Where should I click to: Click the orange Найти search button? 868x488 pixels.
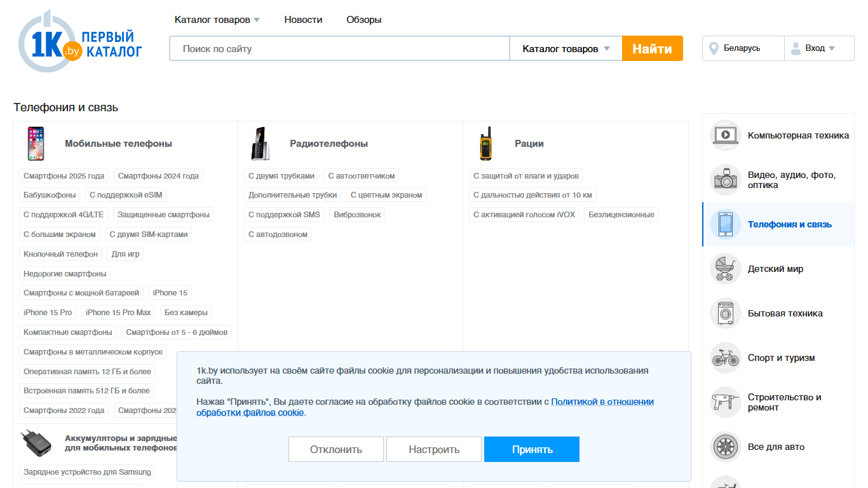(x=653, y=48)
